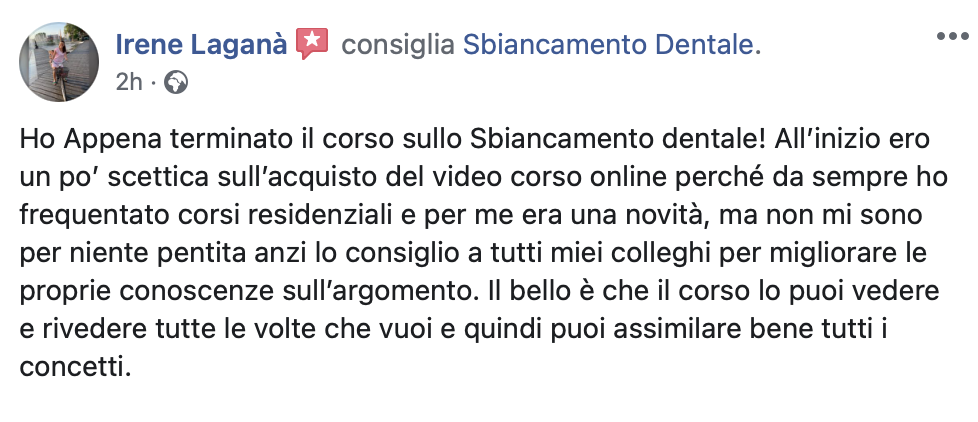Click the word 'consiglia' in the header
The height and width of the screenshot is (422, 978).
tap(397, 44)
